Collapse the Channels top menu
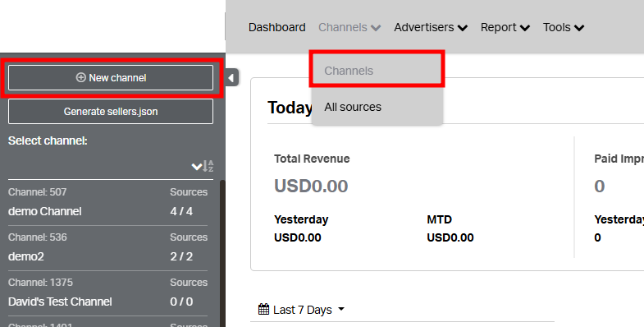The height and width of the screenshot is (327, 644). pyautogui.click(x=349, y=28)
